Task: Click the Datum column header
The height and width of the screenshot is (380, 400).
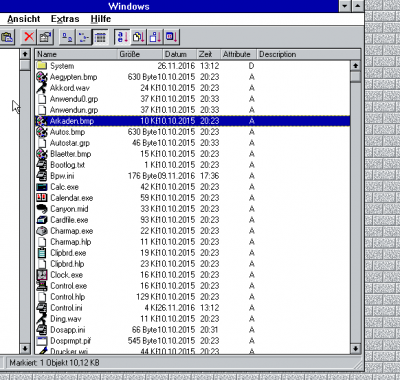Action: pos(180,54)
